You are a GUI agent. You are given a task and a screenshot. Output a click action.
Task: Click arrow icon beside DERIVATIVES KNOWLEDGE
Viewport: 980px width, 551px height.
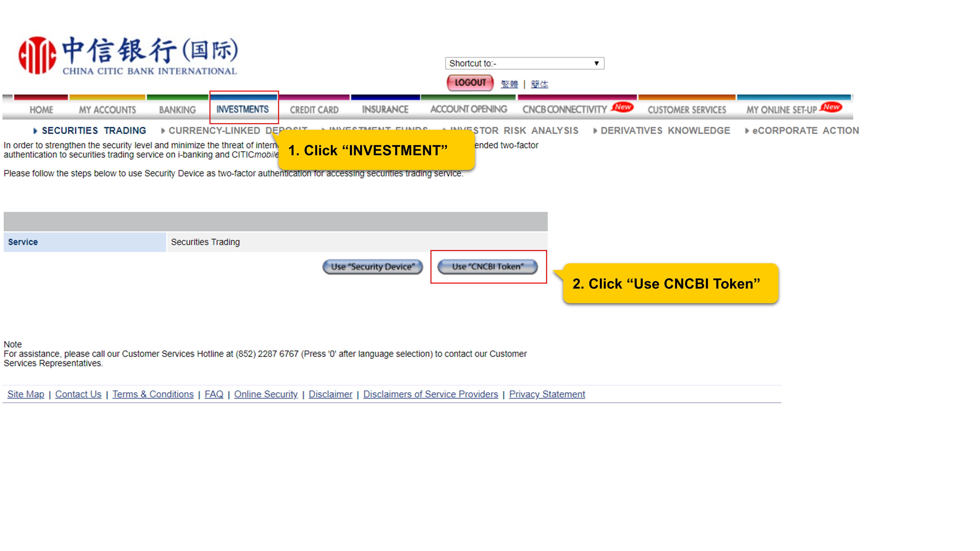point(595,131)
